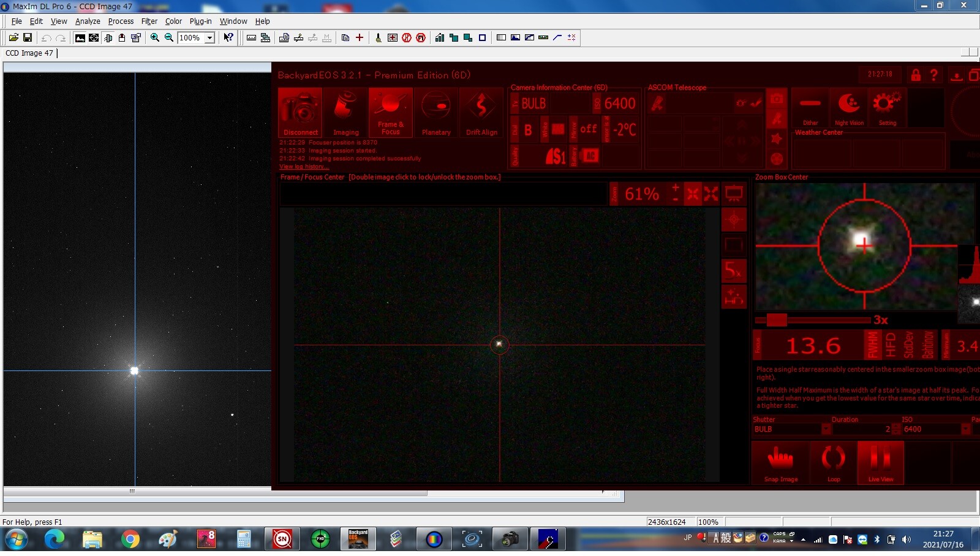Open the BackyardEOS help question mark

pos(934,75)
